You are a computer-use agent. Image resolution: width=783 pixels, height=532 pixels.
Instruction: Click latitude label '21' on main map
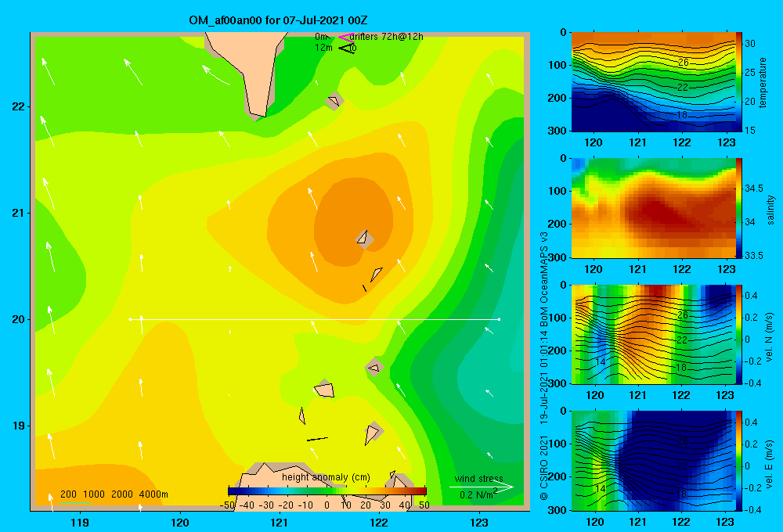pos(19,213)
